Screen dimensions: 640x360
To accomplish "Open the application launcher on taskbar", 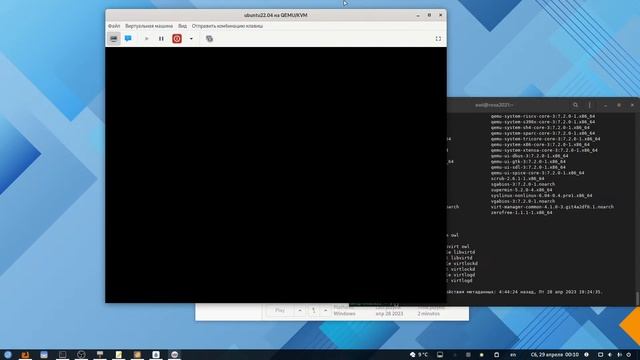I will tap(8, 355).
